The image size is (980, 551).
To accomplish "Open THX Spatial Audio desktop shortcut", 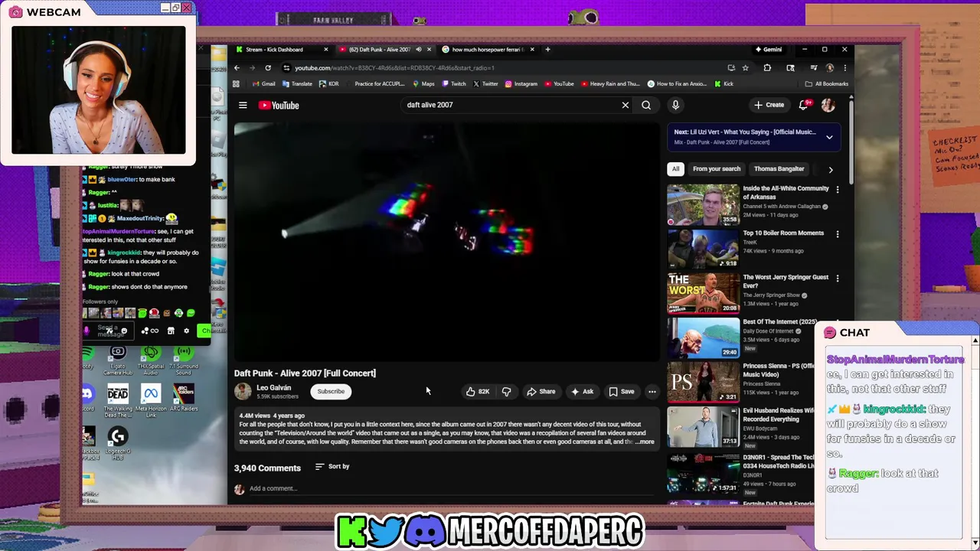I will (151, 360).
